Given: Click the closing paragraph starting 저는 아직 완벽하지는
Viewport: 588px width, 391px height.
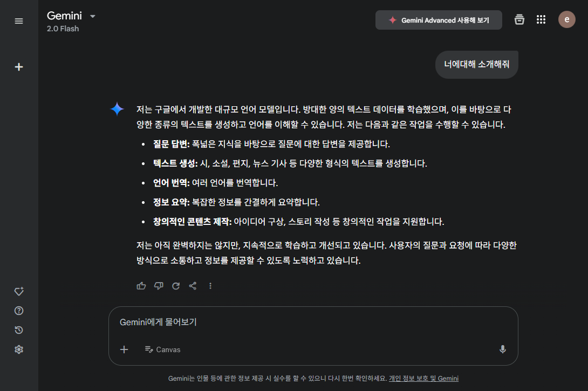Looking at the screenshot, I should point(326,253).
